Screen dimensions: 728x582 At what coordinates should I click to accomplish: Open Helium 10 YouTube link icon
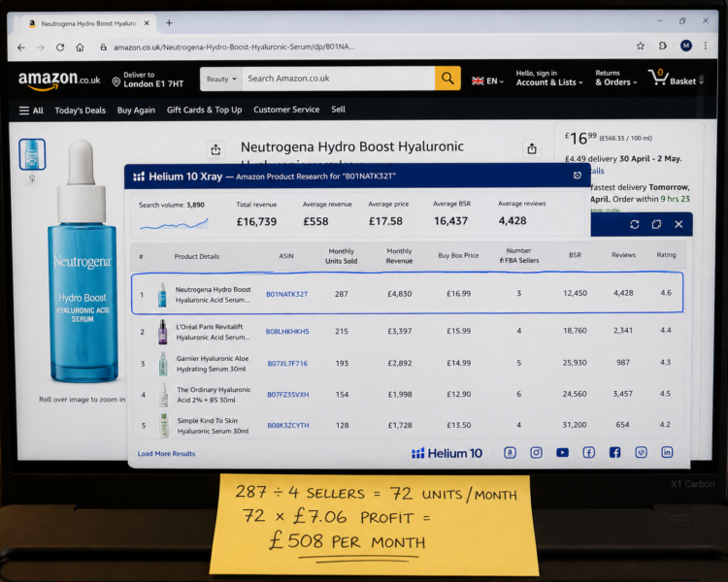click(x=562, y=453)
